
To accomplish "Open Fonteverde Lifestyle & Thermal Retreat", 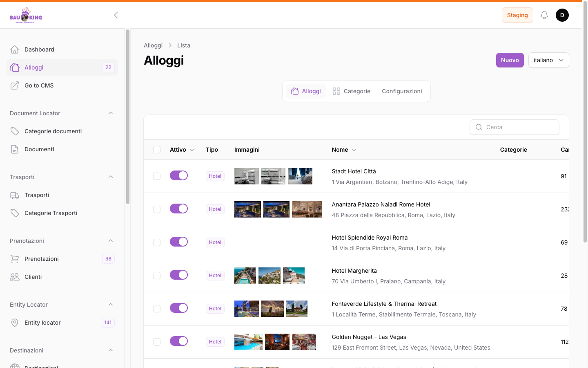I will pos(384,304).
